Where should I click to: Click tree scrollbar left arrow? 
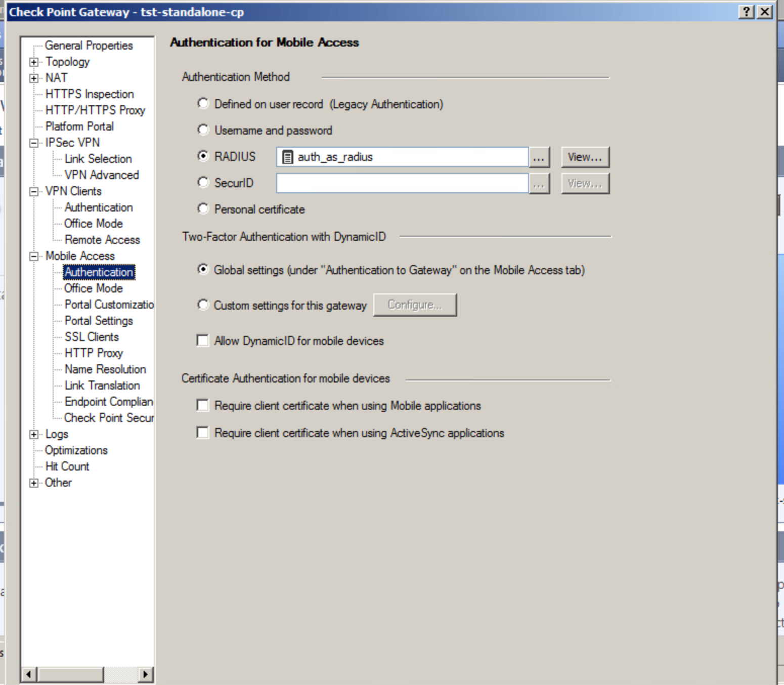tap(29, 674)
